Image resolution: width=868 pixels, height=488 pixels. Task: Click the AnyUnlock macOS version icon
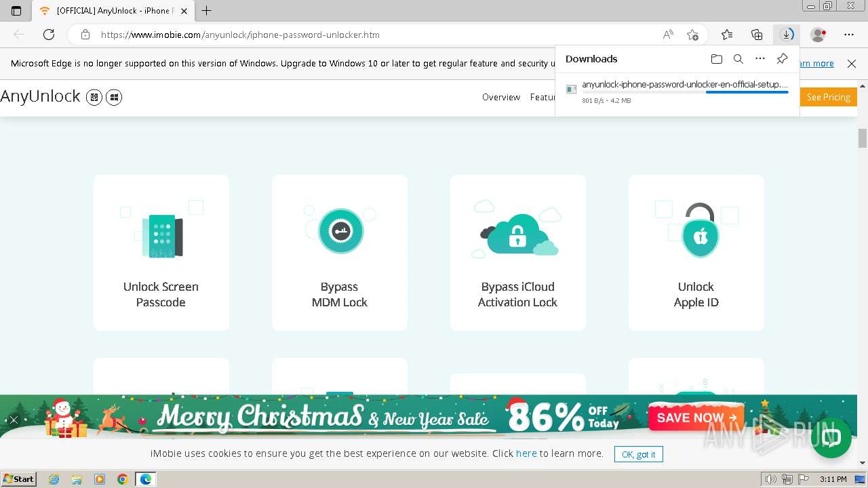94,98
